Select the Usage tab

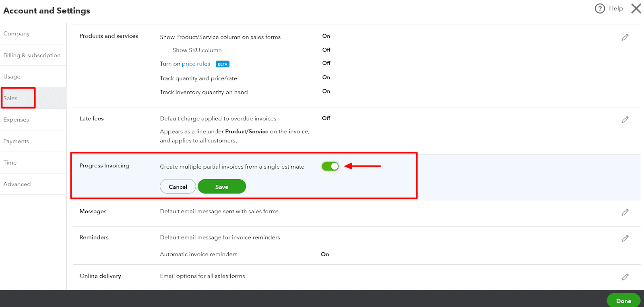click(x=33, y=76)
